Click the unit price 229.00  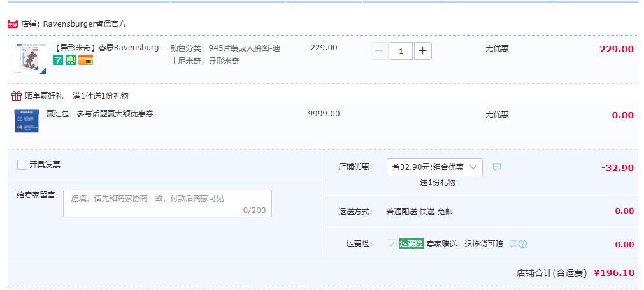[x=324, y=48]
